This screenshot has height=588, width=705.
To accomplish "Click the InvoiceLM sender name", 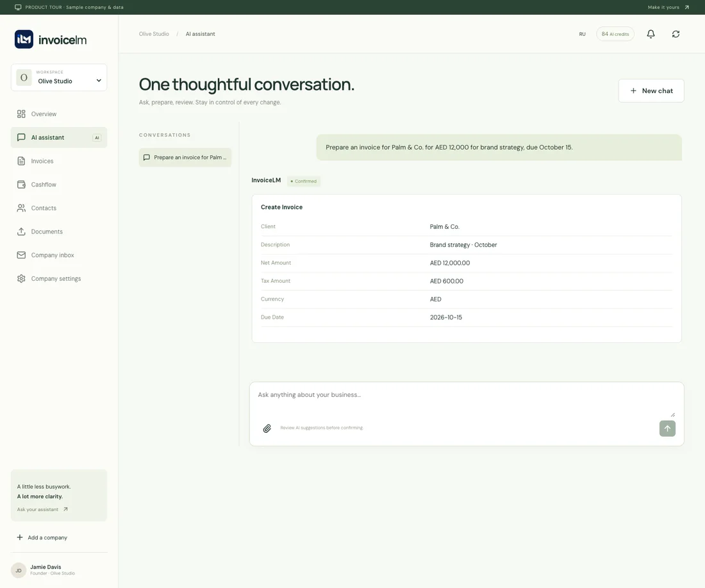I will pyautogui.click(x=266, y=180).
